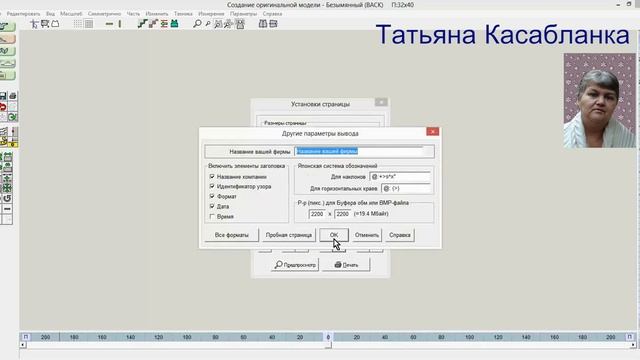
Task: Click the Справка button in dialog
Action: coord(400,235)
